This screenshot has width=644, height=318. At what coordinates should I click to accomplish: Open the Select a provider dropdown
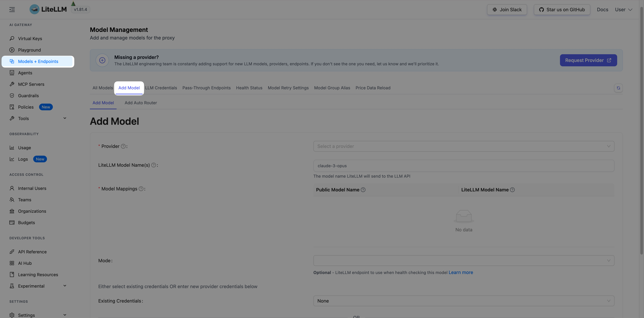[464, 146]
